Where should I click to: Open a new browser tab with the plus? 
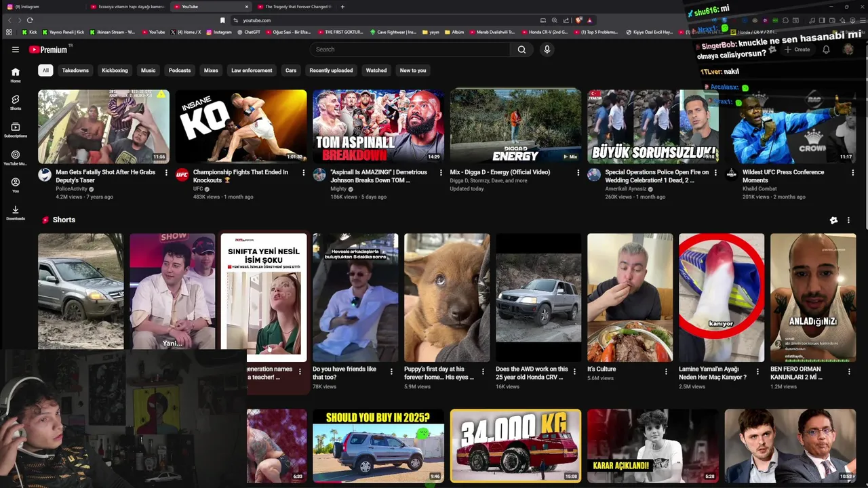point(342,7)
